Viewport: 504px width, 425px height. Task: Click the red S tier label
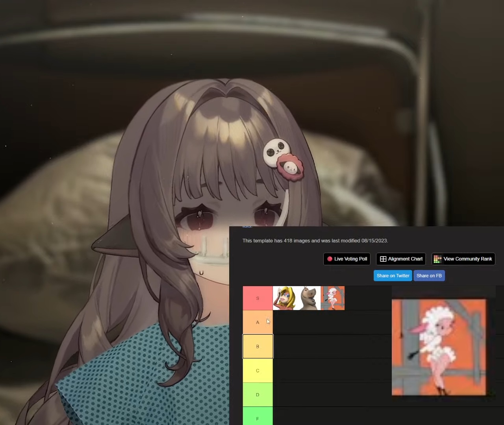pyautogui.click(x=258, y=298)
